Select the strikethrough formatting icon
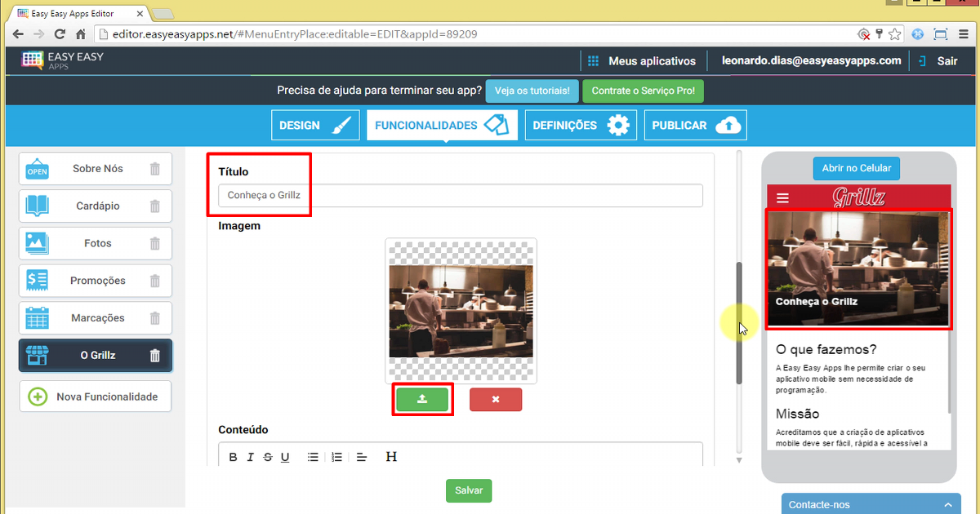Viewport: 980px width, 514px height. click(x=268, y=457)
